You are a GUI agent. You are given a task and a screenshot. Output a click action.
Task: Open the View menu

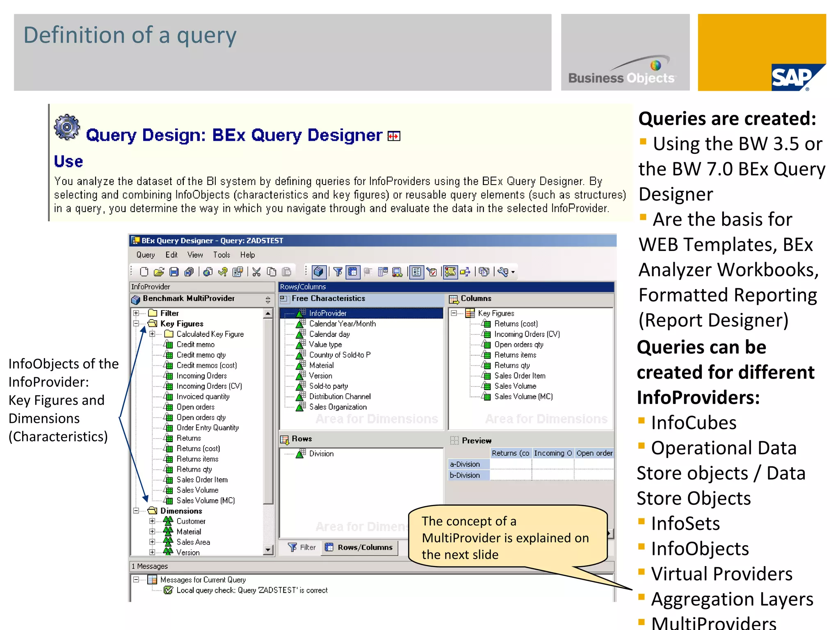point(195,255)
